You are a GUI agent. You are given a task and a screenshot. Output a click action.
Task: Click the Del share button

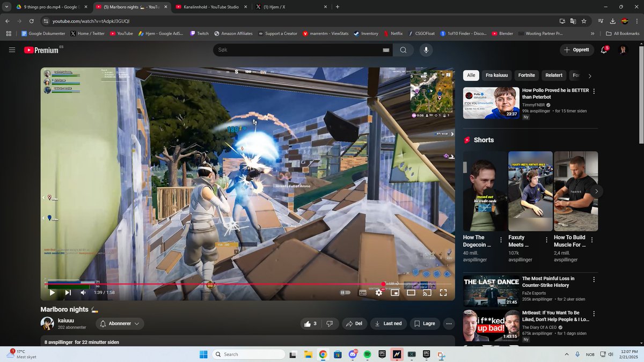(x=354, y=323)
